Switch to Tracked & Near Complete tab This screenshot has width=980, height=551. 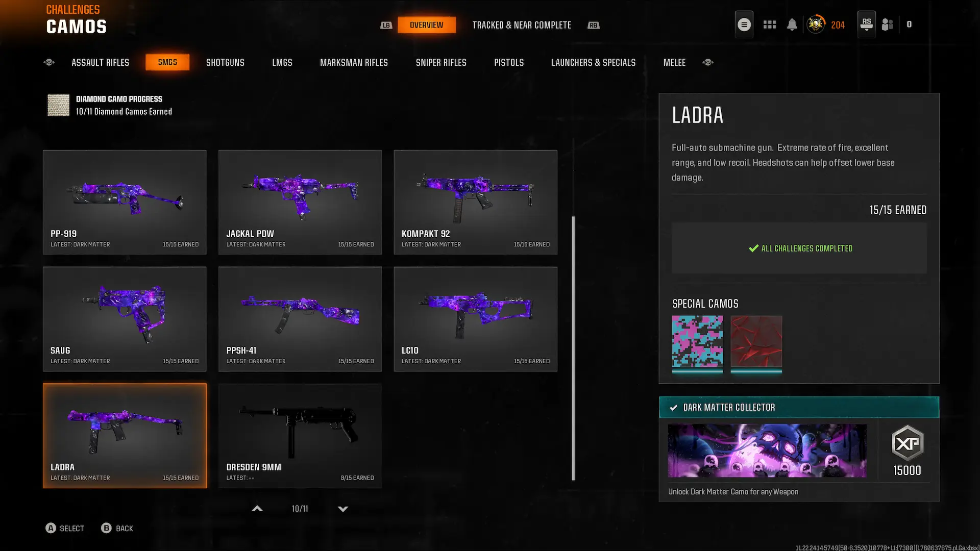click(522, 25)
